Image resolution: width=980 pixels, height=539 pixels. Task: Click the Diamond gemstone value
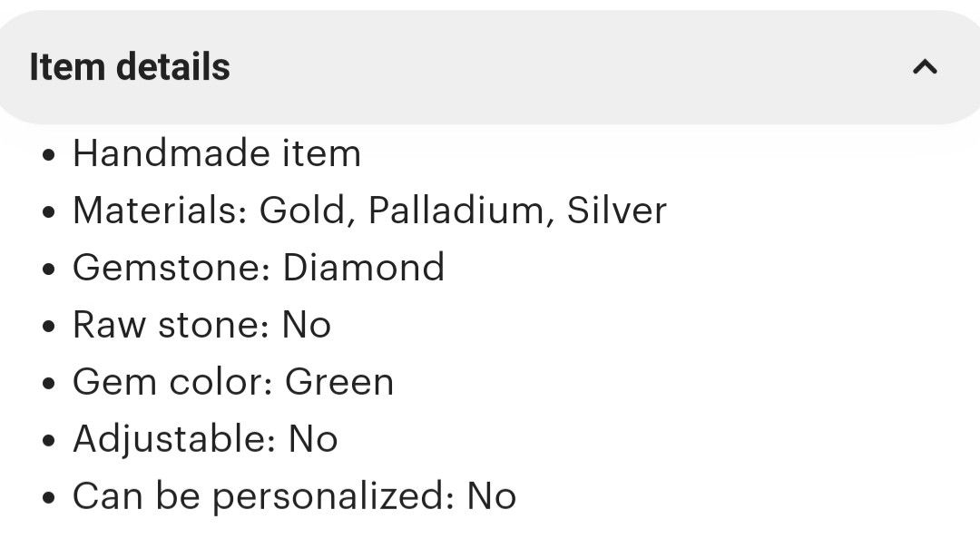(x=364, y=268)
